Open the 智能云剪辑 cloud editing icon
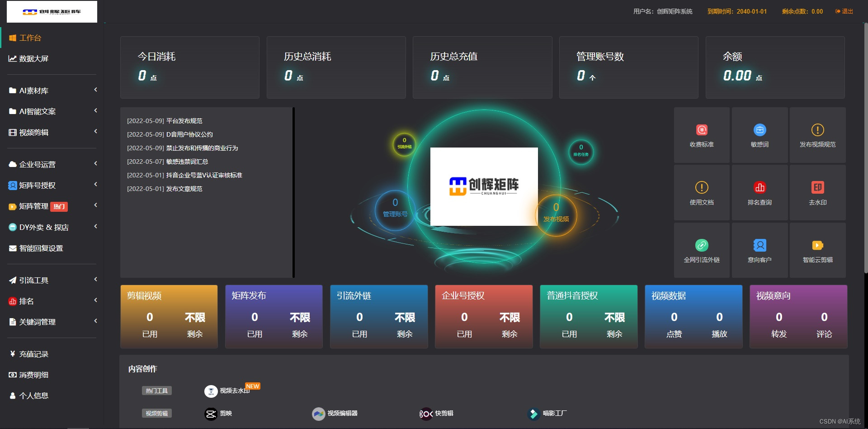The image size is (868, 429). pos(817,245)
